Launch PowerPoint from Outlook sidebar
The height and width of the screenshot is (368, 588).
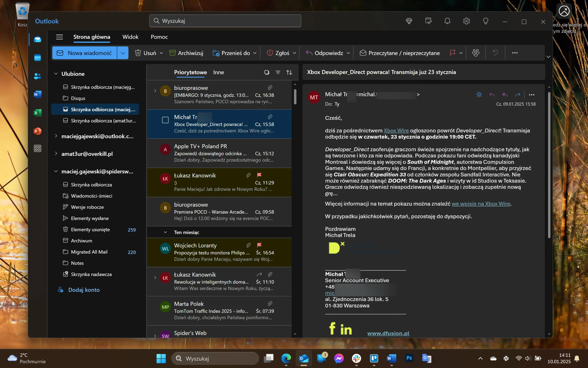(38, 131)
